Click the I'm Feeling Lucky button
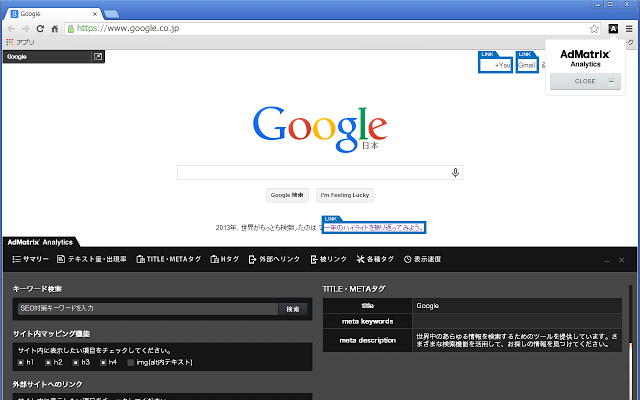640x400 pixels. pyautogui.click(x=345, y=195)
